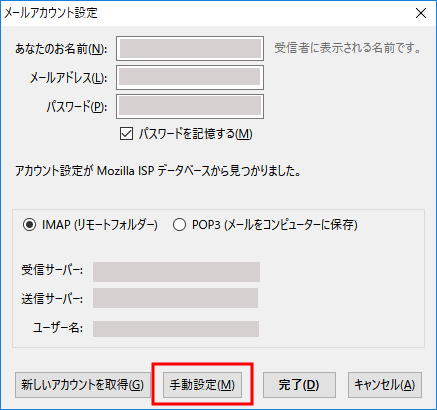Dismiss dialog using キャンセル(A) button
Screen dimensions: 437x410
[x=385, y=385]
